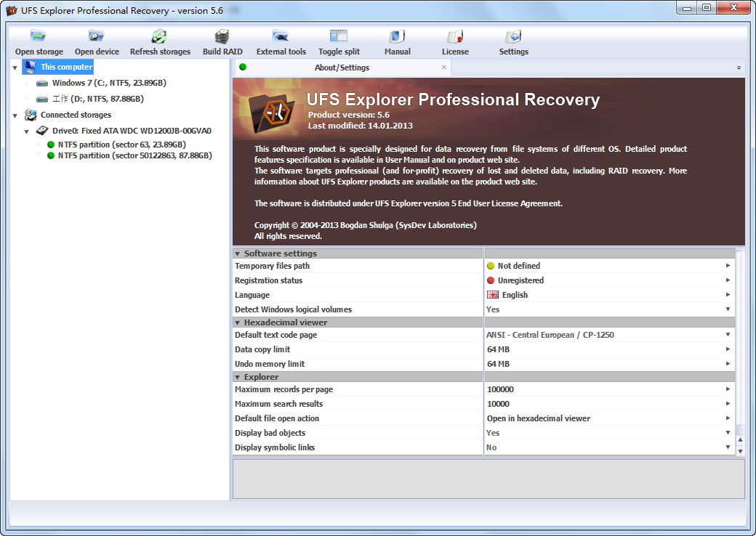This screenshot has width=756, height=536.
Task: Collapse the Software settings section
Action: [237, 253]
